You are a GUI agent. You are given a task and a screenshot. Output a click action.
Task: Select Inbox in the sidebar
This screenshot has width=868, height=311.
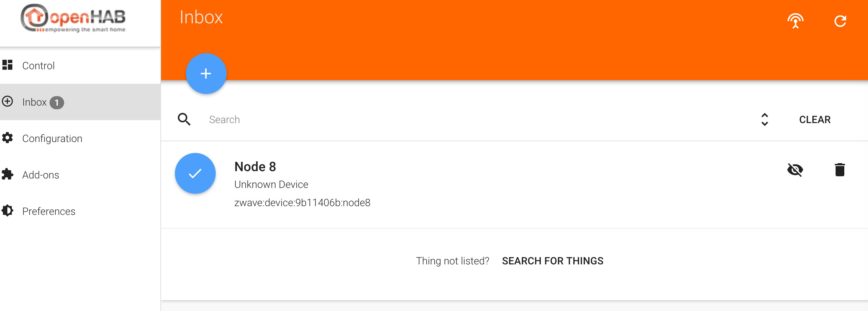80,102
